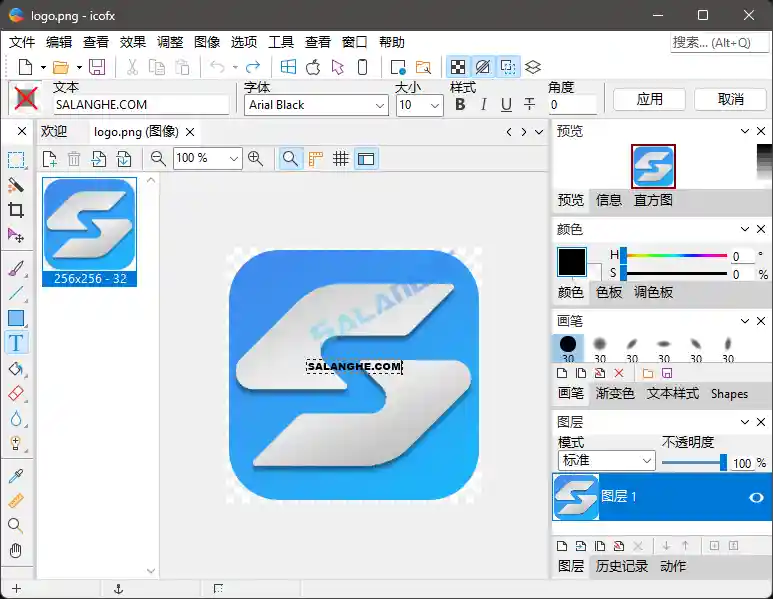Click the 文本 input field

141,105
